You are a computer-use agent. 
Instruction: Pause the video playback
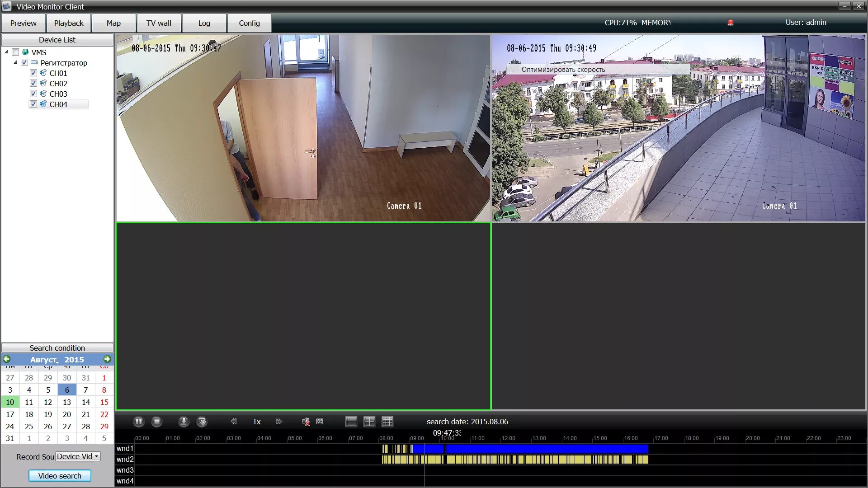[139, 422]
